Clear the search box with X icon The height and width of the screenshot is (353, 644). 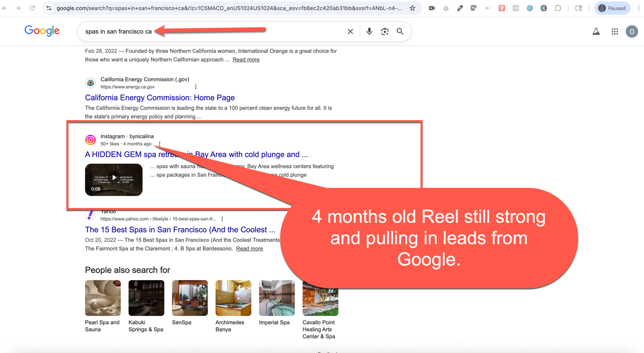pyautogui.click(x=350, y=31)
